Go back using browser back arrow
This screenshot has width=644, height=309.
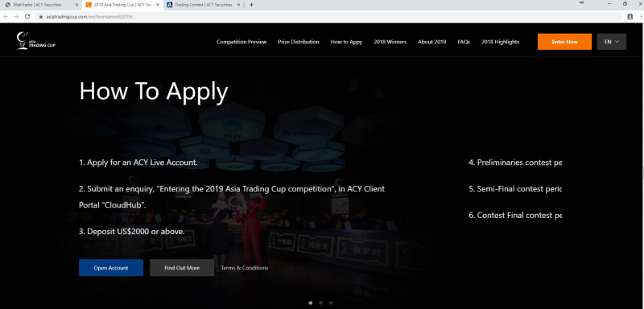[6, 17]
